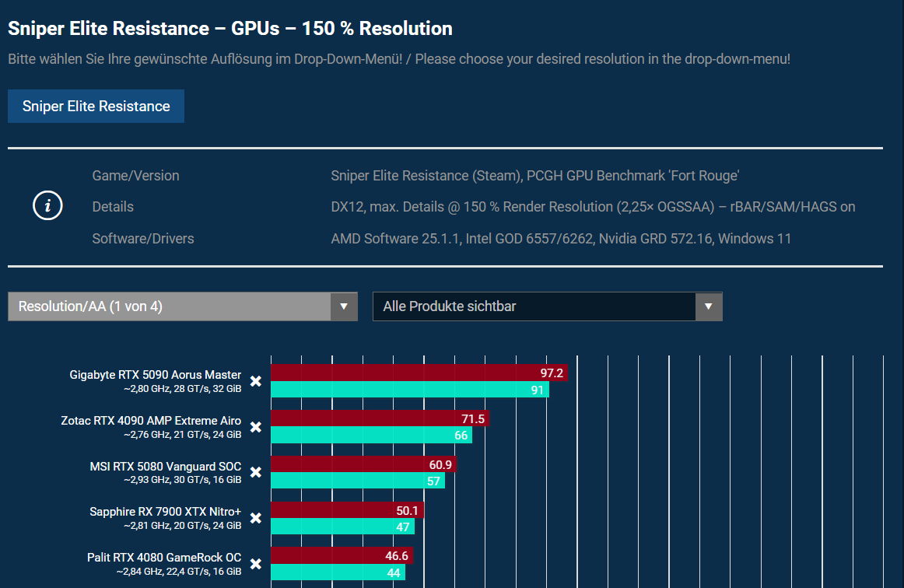
Task: Click specs ~2,76 GHz, 21 GT/s, 24 GiB
Action: point(182,435)
